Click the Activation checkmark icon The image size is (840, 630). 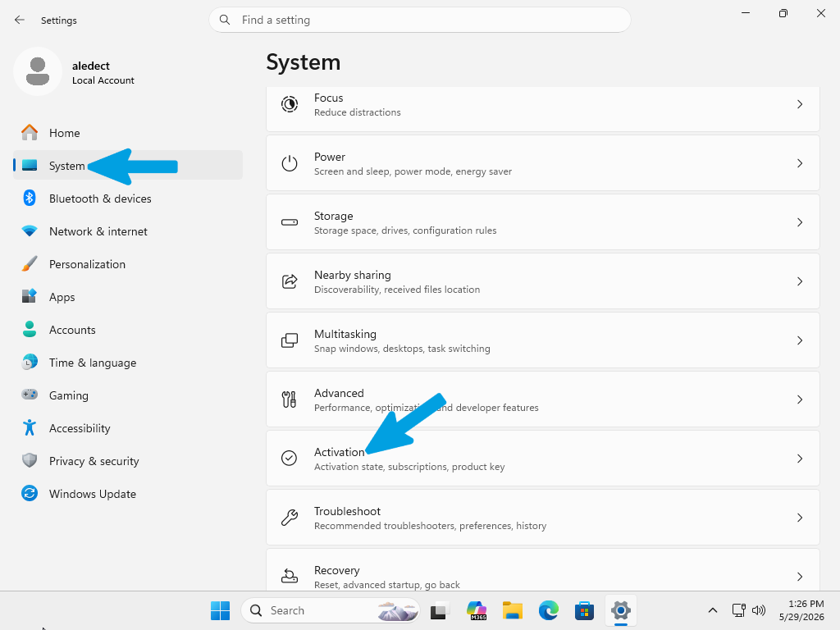(x=290, y=458)
